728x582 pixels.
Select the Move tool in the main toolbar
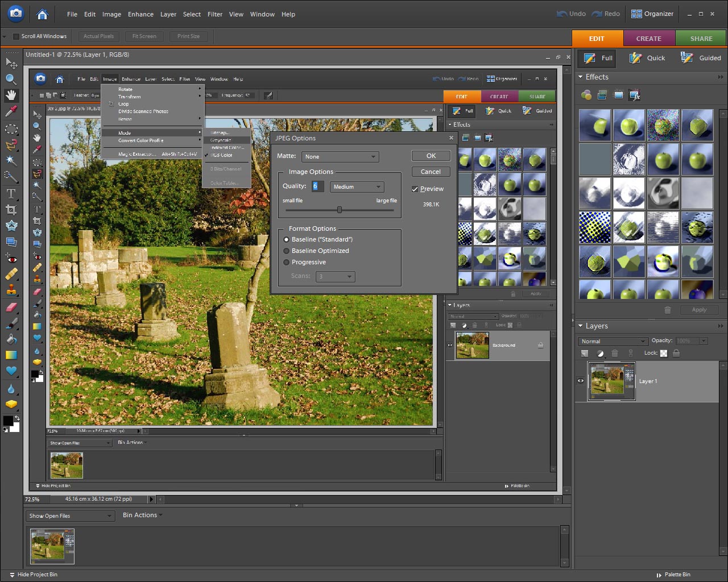coord(11,63)
